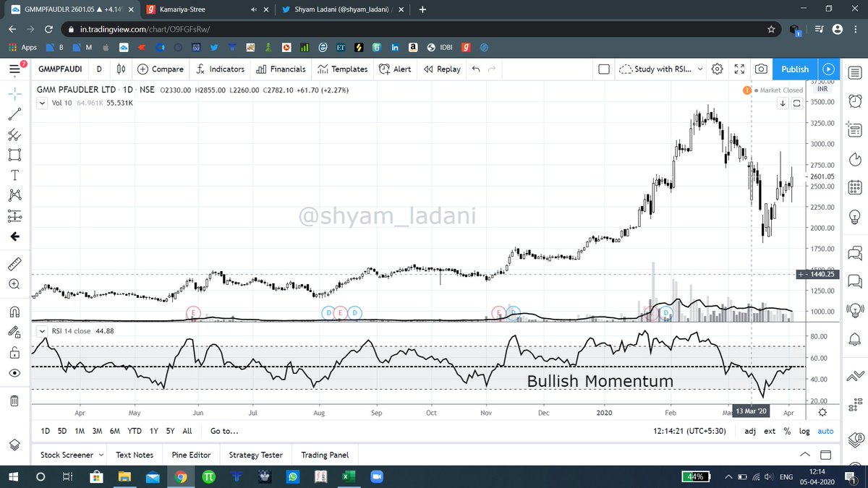Collapse the Vol indicator legend arrow
868x488 pixels.
[42, 103]
